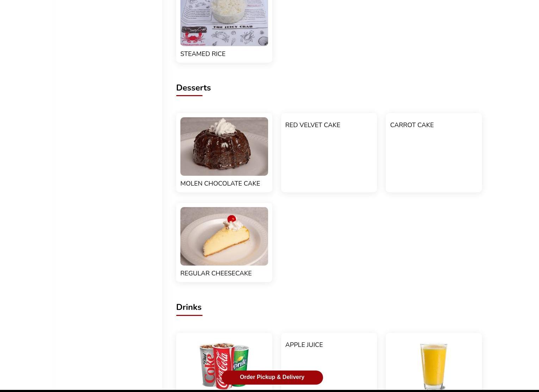Click the Red Velvet Cake card body
This screenshot has height=392, width=539.
click(x=329, y=153)
